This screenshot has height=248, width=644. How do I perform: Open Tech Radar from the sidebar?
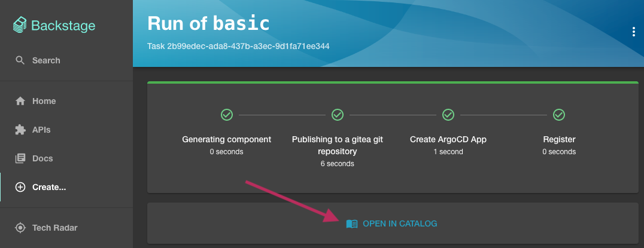point(54,228)
